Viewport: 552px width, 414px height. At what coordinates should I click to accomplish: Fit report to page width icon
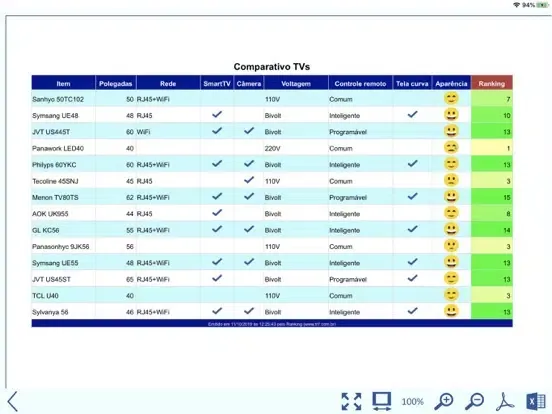[x=382, y=401]
